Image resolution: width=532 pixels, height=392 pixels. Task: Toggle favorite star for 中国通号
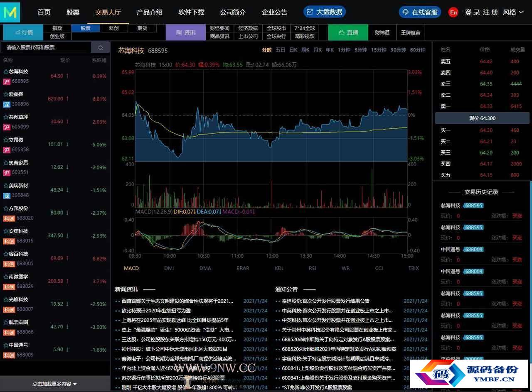[x=6, y=345]
